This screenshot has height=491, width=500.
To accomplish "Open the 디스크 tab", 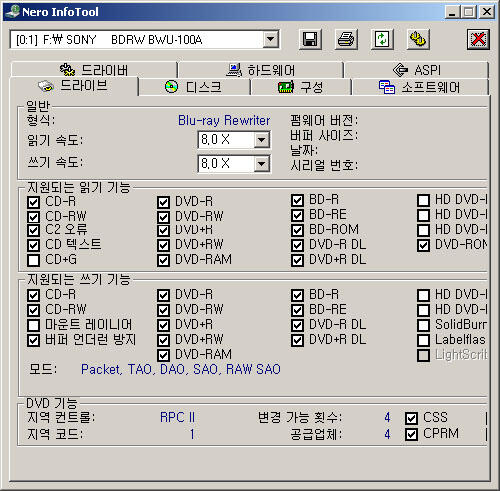I will pyautogui.click(x=194, y=87).
